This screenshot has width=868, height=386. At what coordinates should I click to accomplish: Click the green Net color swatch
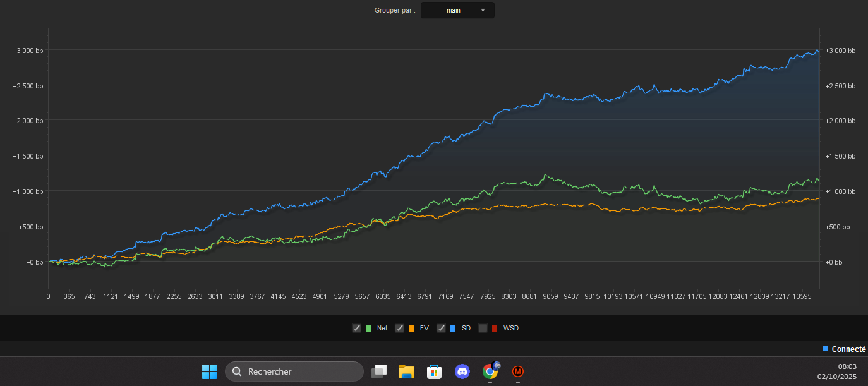(368, 328)
